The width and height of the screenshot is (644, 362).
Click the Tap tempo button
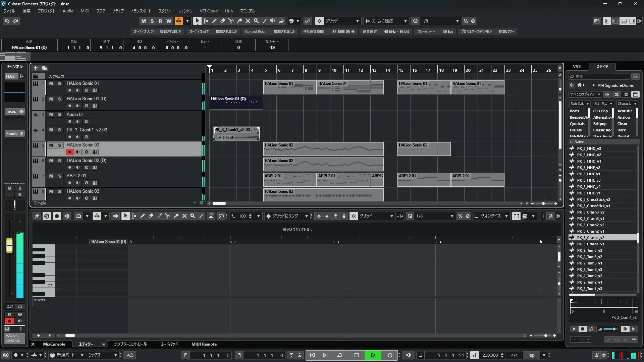click(531, 355)
